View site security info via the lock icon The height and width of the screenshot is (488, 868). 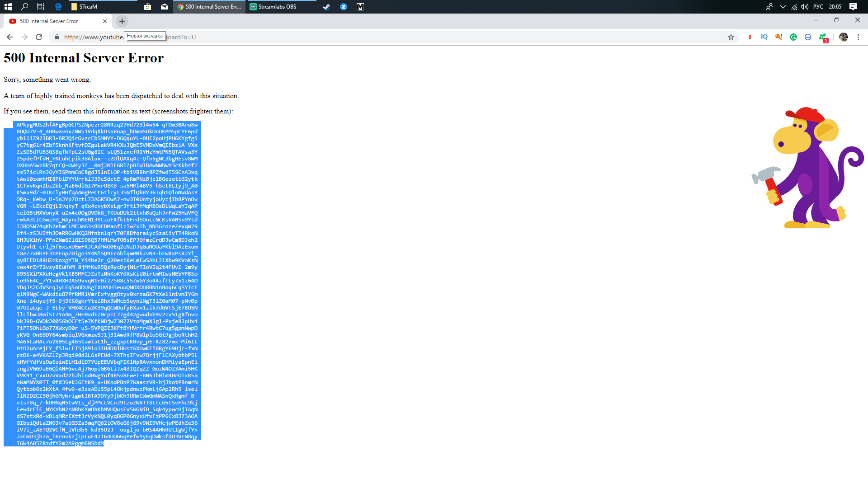[x=57, y=37]
